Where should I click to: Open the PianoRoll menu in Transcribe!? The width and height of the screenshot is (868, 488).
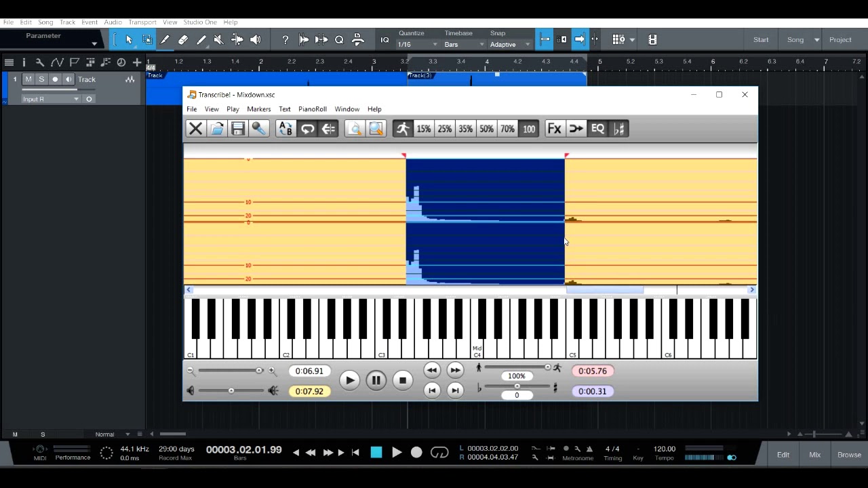pos(313,109)
